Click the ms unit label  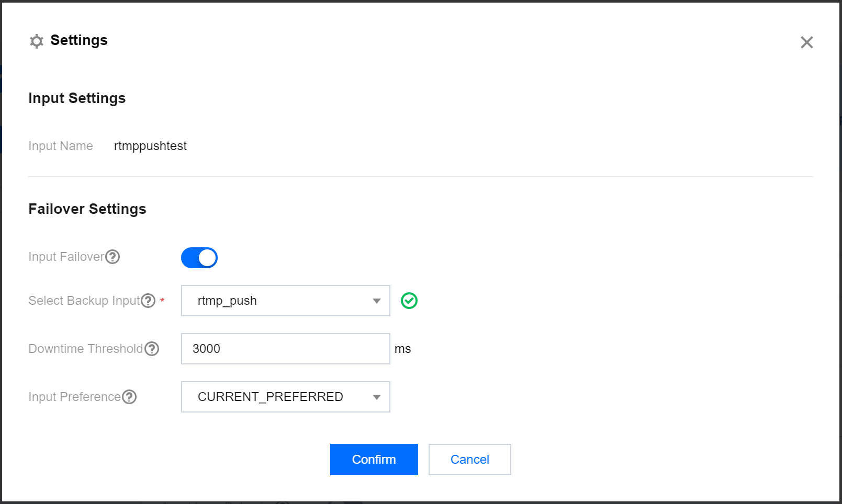point(402,349)
